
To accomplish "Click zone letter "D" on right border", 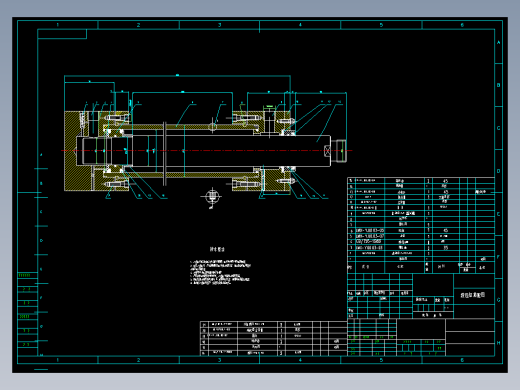I will pos(499,171).
